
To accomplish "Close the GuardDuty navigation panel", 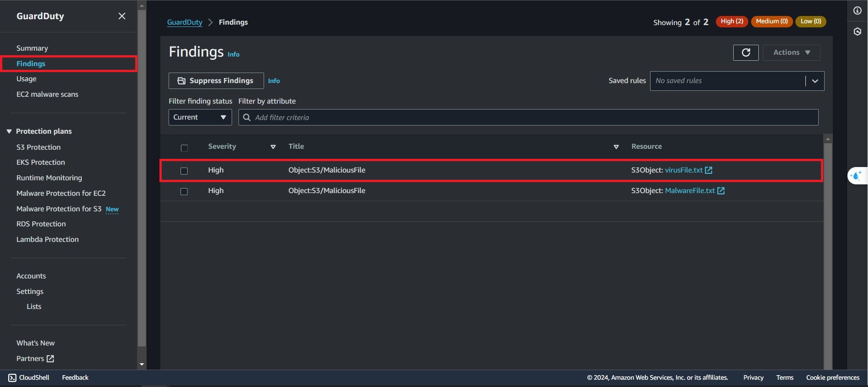I will (x=122, y=16).
